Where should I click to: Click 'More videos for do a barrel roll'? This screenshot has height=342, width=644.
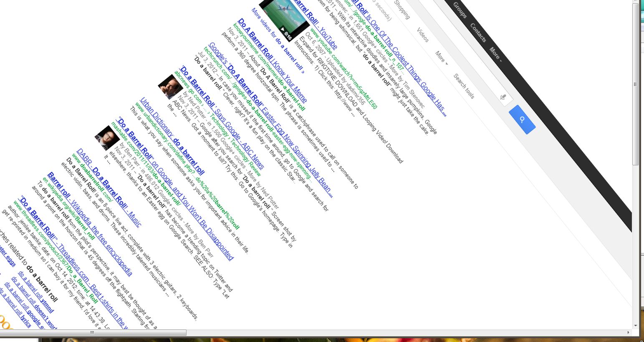[278, 41]
